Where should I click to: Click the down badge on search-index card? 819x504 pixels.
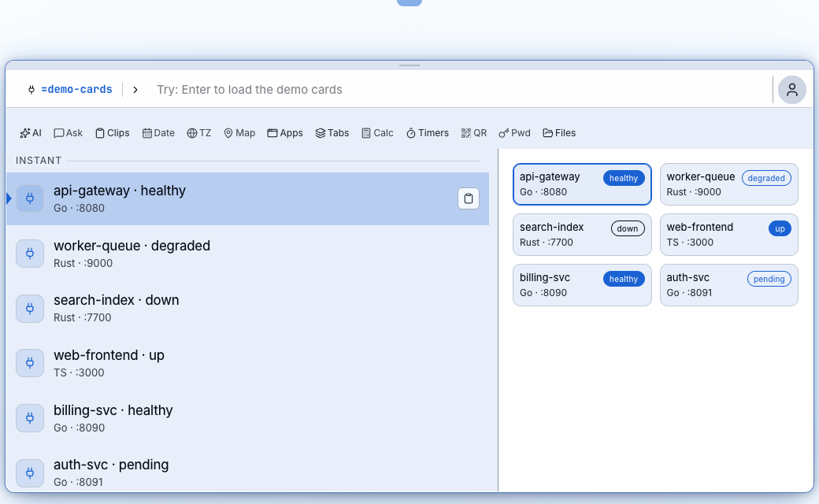628,228
